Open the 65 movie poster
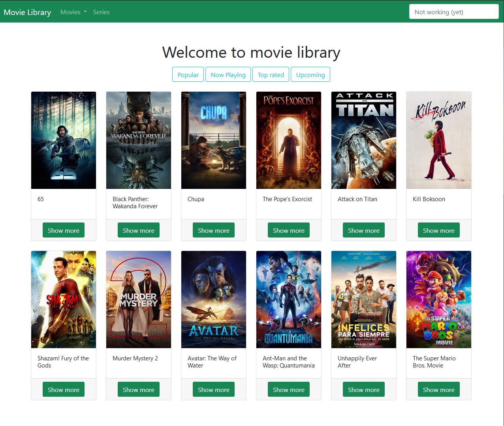 (64, 140)
